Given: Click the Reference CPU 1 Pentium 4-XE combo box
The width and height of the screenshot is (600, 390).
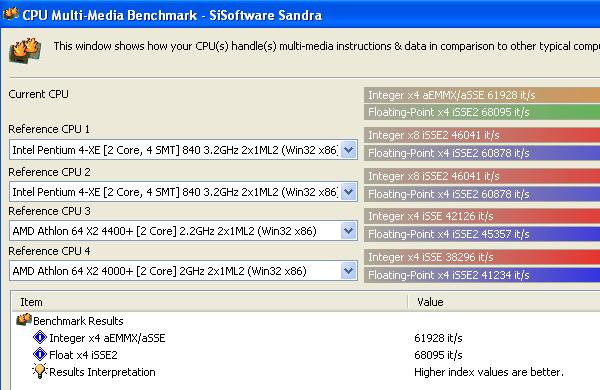Looking at the screenshot, I should (x=183, y=150).
